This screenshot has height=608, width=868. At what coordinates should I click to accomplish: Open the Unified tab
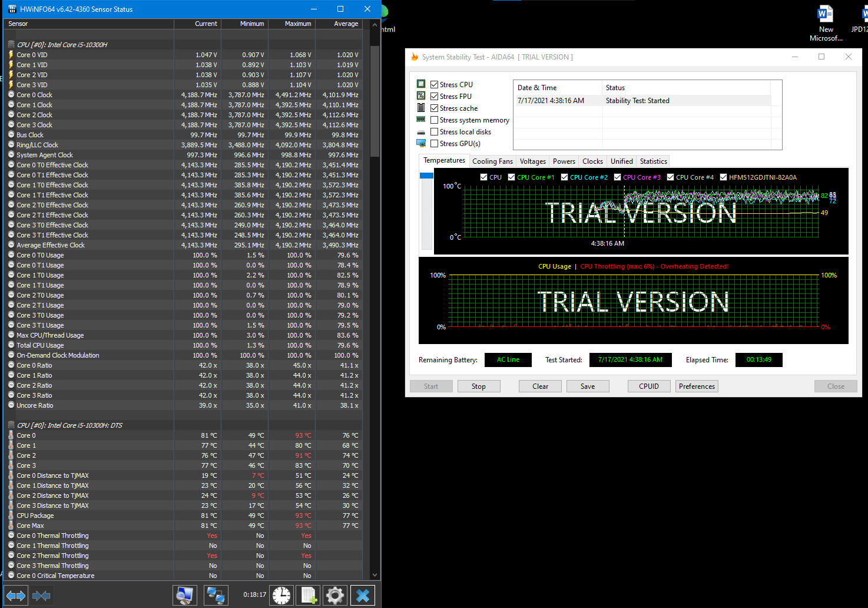(622, 161)
